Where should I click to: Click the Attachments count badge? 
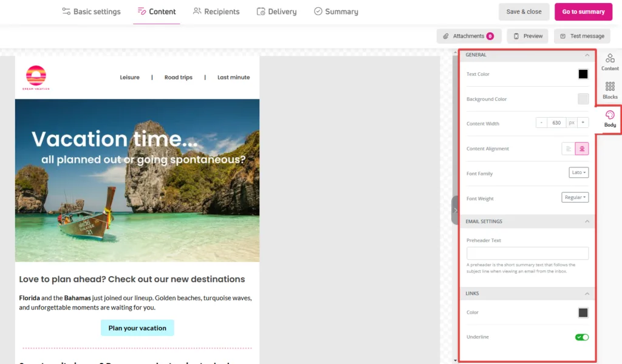point(490,36)
